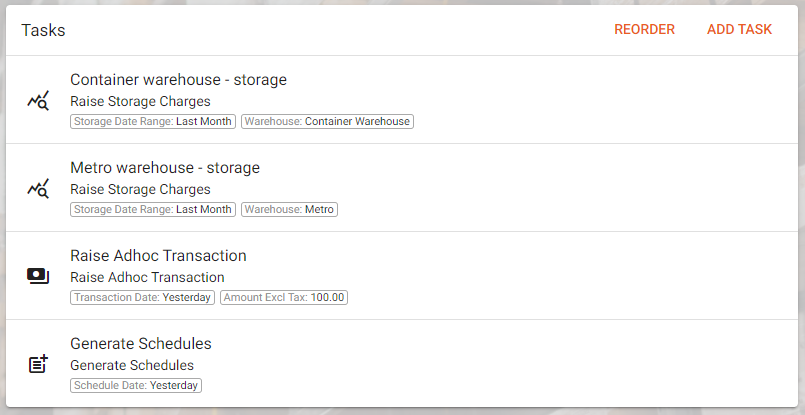The image size is (805, 415).
Task: Click the storage charges icon for Container warehouse
Action: pyautogui.click(x=38, y=100)
